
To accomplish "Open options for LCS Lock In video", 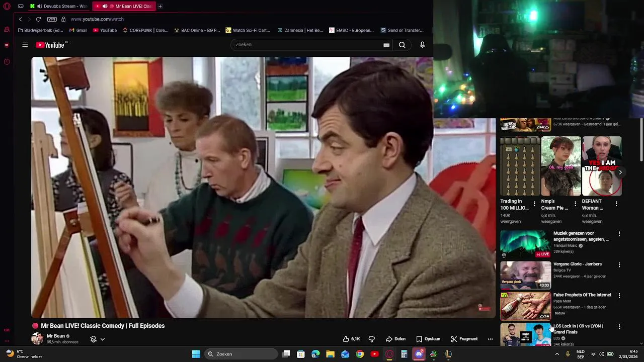I will [x=619, y=326].
